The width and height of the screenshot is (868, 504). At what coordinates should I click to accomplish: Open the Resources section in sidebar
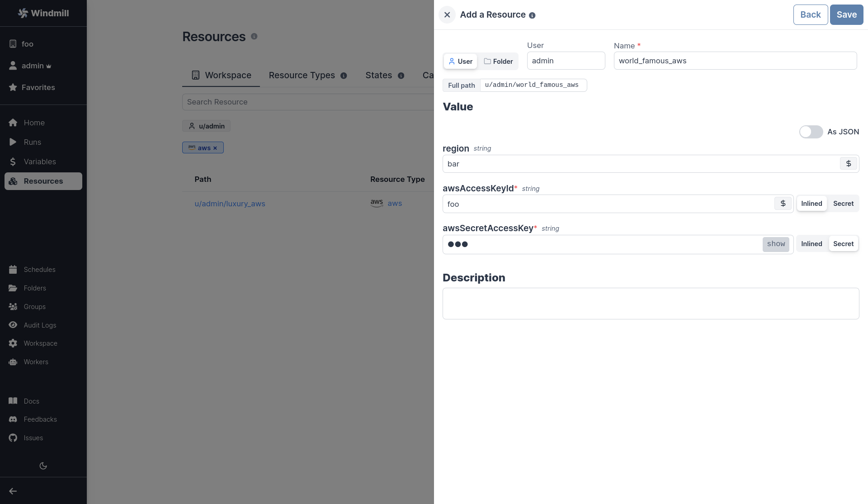click(43, 181)
